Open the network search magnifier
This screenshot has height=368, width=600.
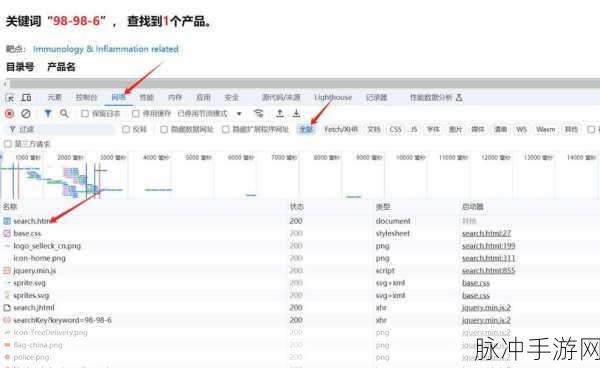pyautogui.click(x=64, y=114)
